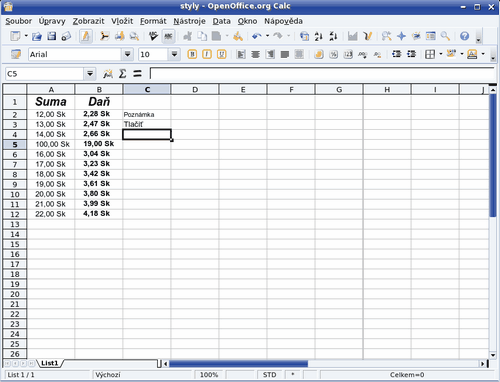The height and width of the screenshot is (382, 500).
Task: Click the Sum sigma icon
Action: point(122,74)
